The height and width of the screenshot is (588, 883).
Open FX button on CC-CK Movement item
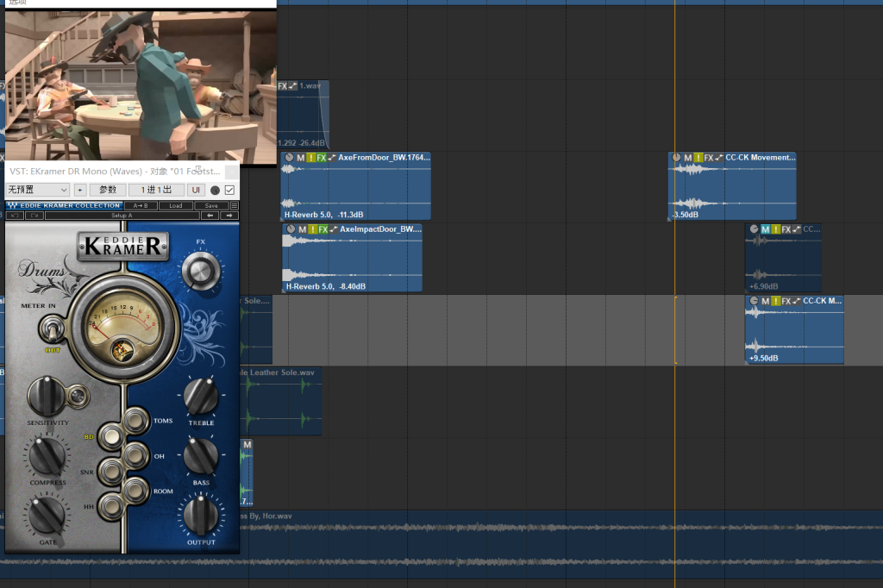click(709, 158)
